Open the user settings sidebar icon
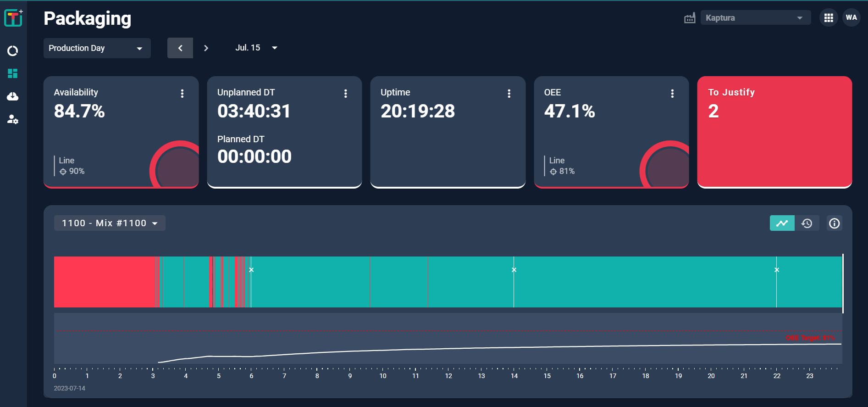The height and width of the screenshot is (407, 868). tap(13, 120)
